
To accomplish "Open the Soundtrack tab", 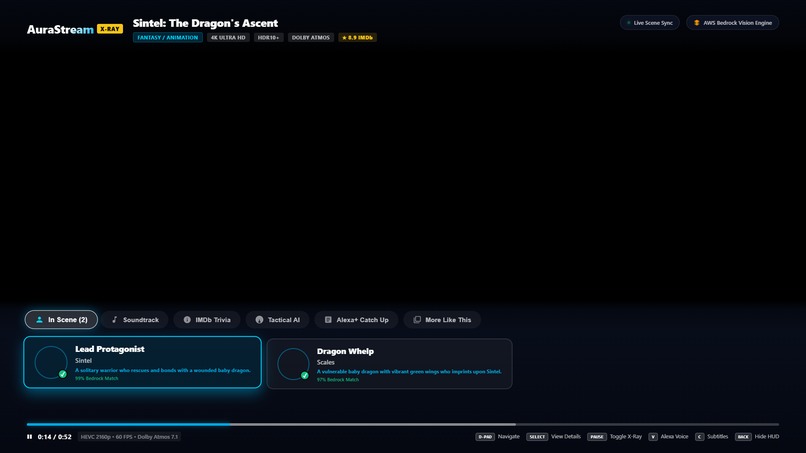I will (135, 319).
